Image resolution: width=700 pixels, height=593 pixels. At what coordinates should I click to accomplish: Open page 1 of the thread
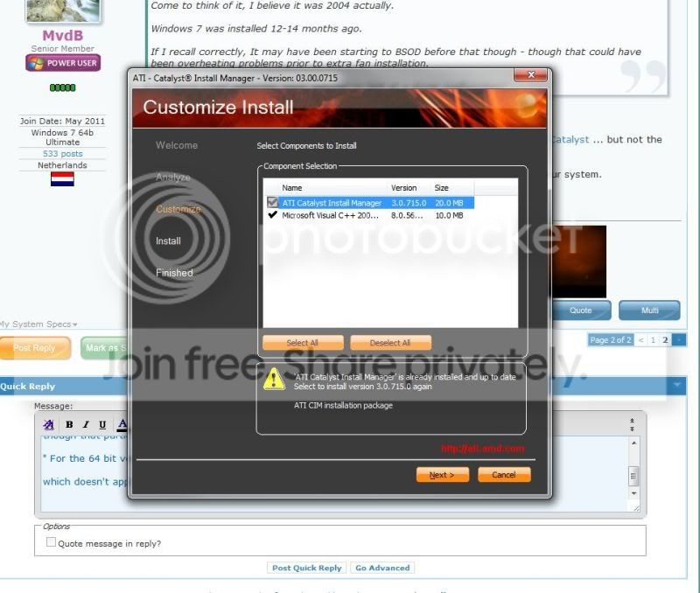click(653, 340)
